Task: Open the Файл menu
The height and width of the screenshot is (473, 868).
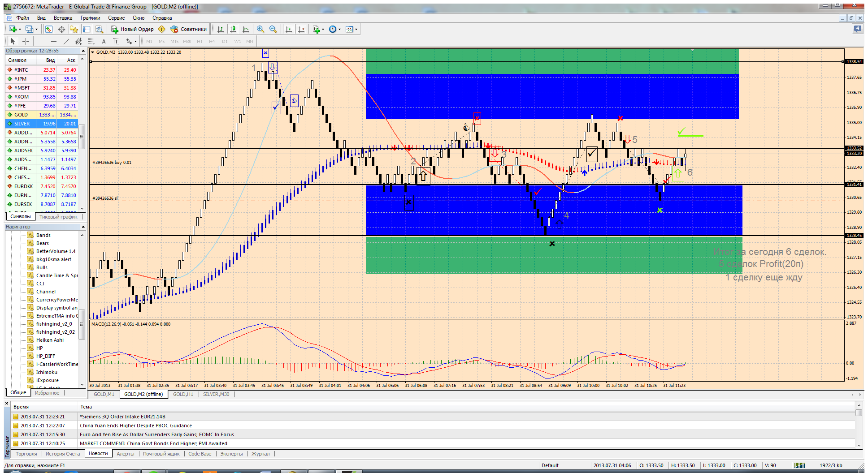Action: [22, 18]
